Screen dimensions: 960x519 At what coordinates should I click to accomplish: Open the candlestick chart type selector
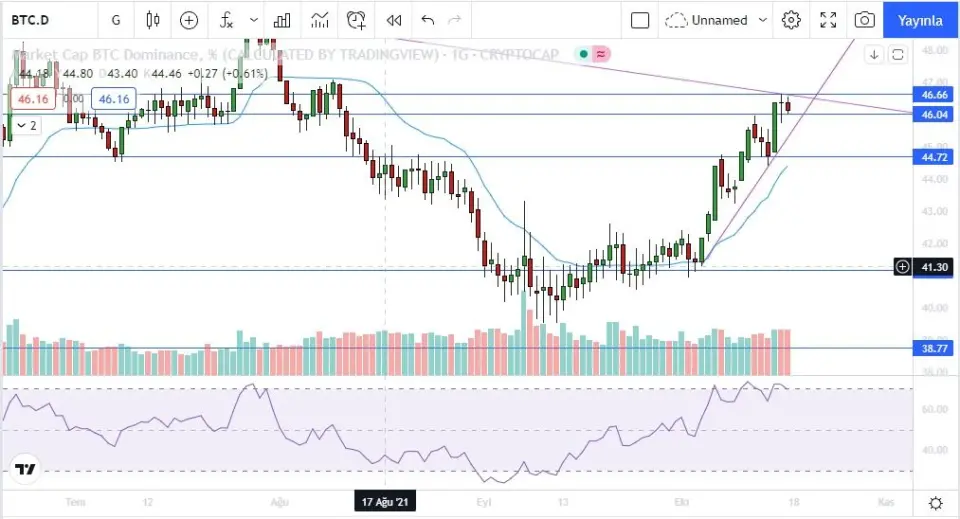click(x=153, y=20)
